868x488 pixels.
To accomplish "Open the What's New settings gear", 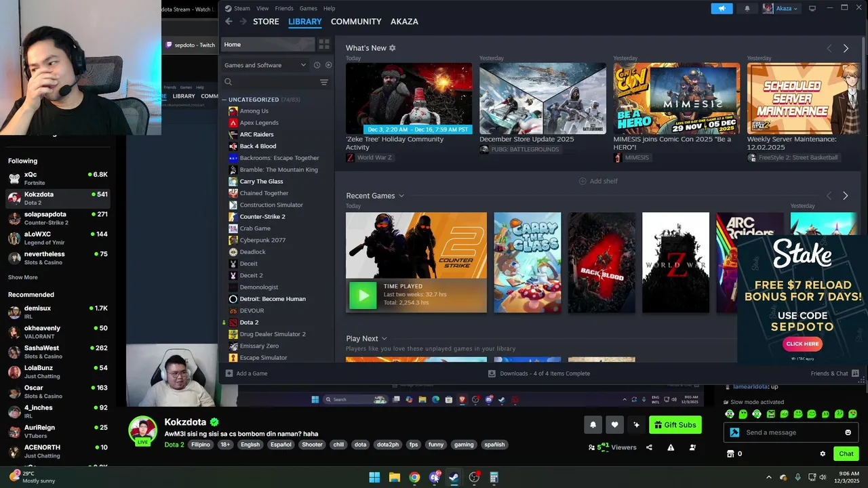I will (x=392, y=48).
